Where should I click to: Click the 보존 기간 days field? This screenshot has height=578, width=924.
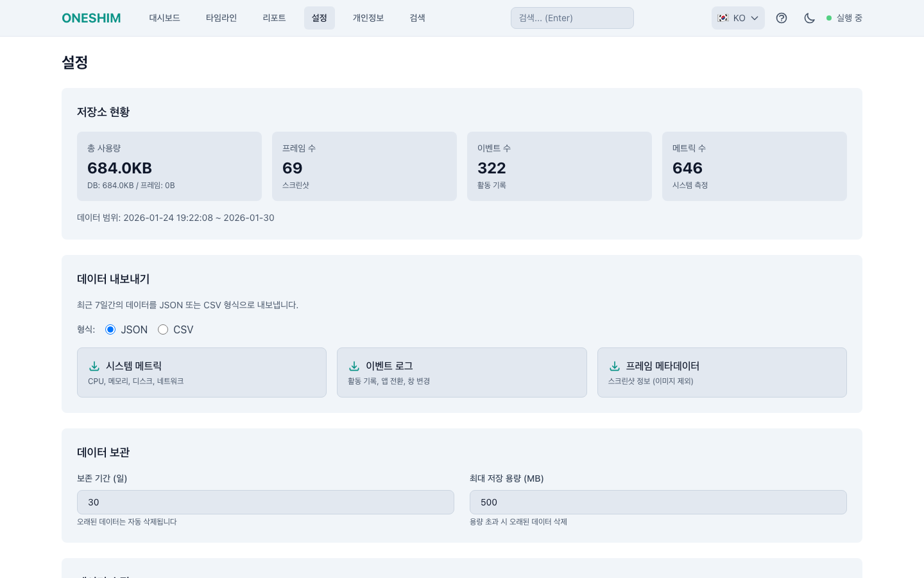(265, 502)
